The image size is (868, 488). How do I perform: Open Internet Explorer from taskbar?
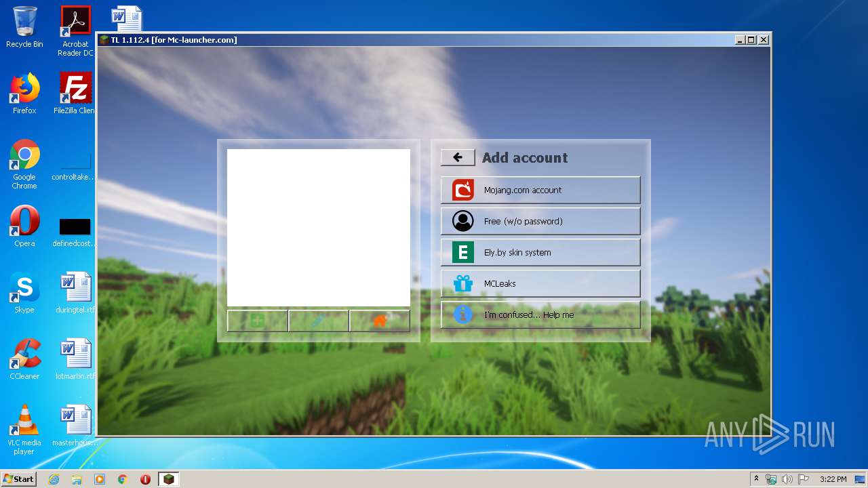tap(54, 479)
